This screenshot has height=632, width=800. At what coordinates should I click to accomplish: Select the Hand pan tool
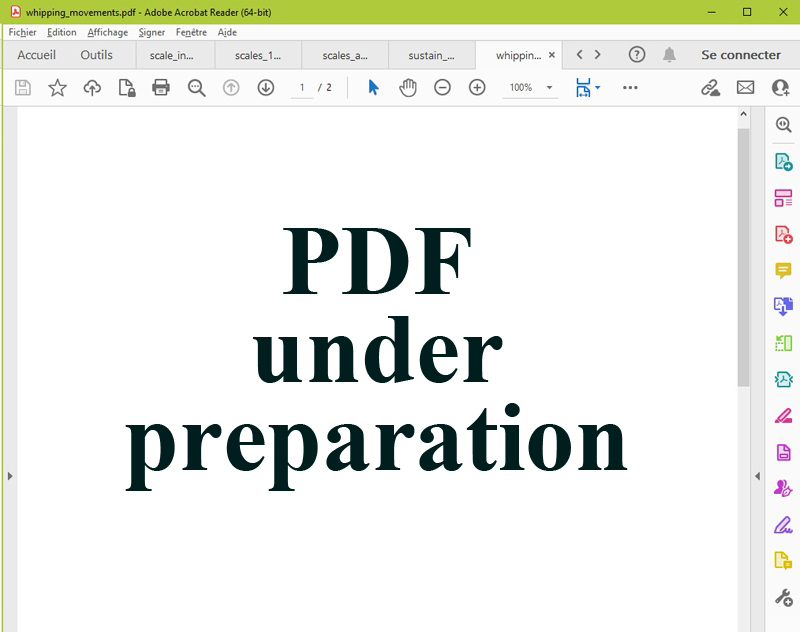[x=408, y=88]
